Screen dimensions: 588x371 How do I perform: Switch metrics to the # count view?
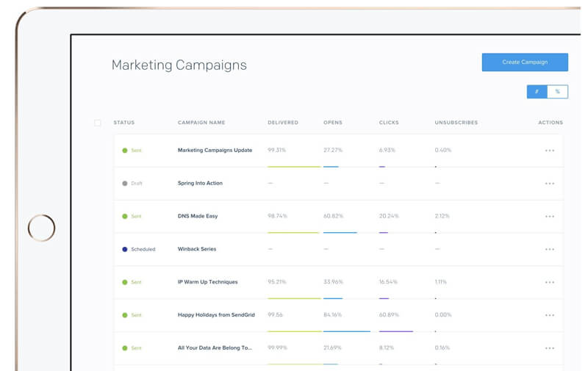(537, 91)
